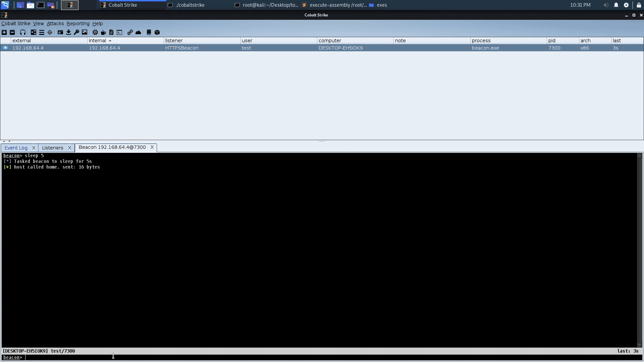Sort sessions by computer column
Viewport: 644px width, 362px height.
355,41
